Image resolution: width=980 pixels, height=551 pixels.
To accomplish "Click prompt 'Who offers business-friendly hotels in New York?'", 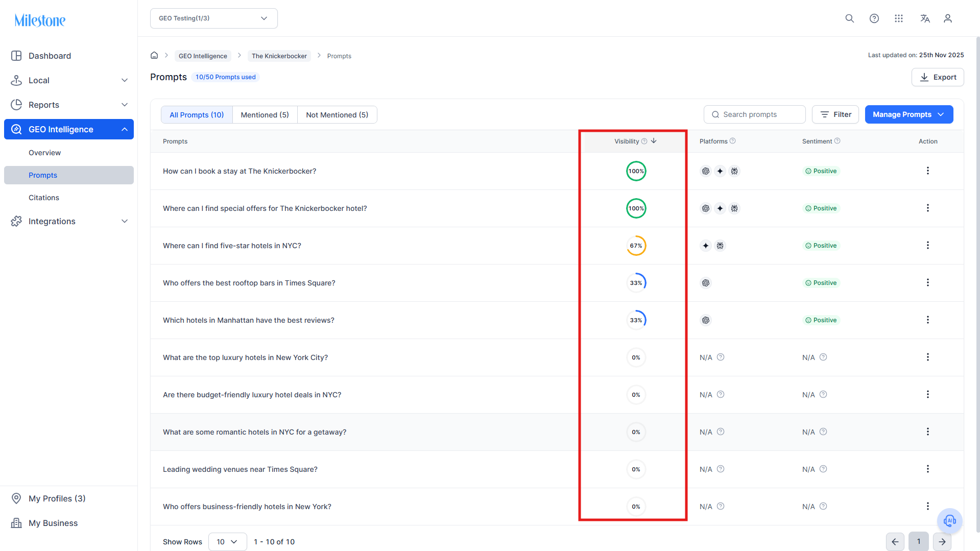I will pos(247,507).
